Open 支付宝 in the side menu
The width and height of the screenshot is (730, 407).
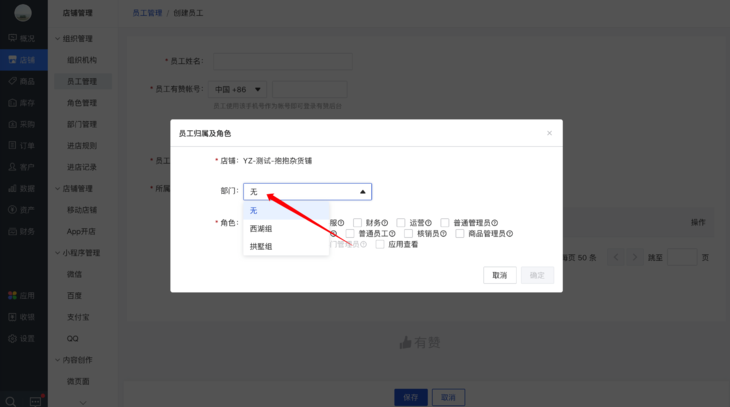78,317
